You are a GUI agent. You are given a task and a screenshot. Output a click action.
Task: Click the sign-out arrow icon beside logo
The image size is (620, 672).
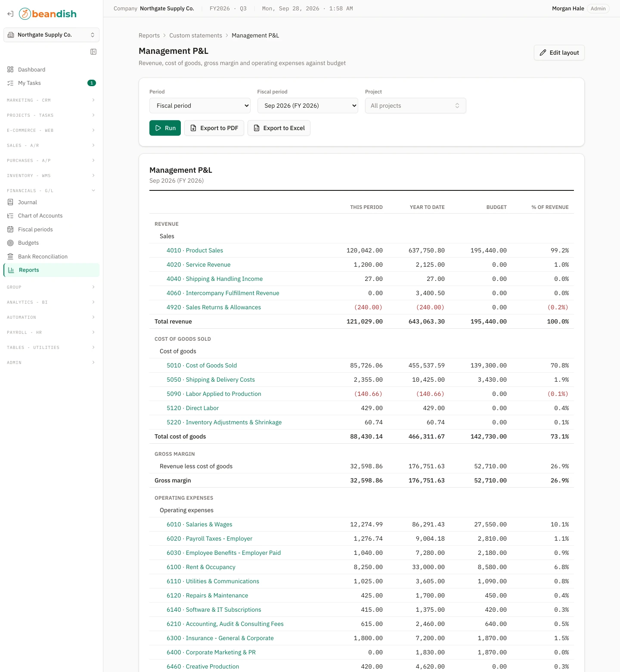click(x=10, y=14)
